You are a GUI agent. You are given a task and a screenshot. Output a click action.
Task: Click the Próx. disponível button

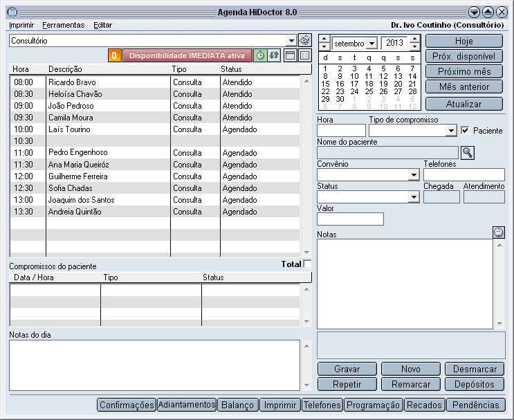[464, 56]
